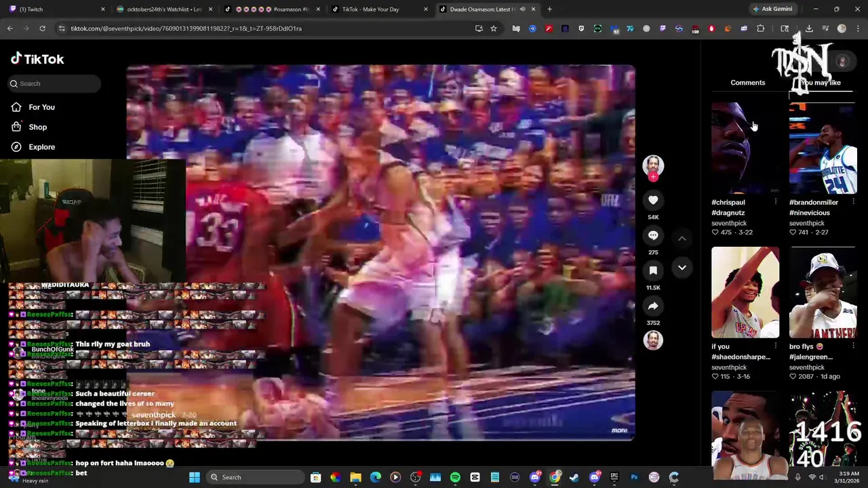Open File Explorer from the taskbar
The height and width of the screenshot is (488, 868).
(x=355, y=477)
